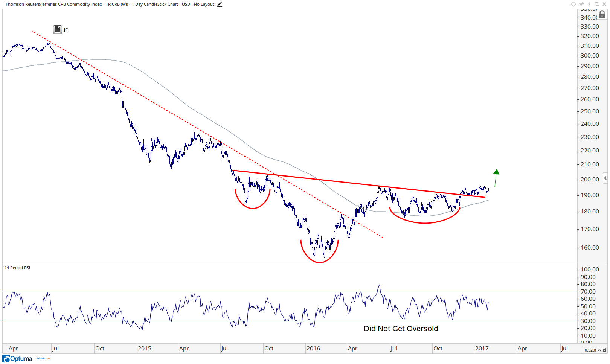Click the chart title text
The height and width of the screenshot is (364, 610).
coord(110,4)
